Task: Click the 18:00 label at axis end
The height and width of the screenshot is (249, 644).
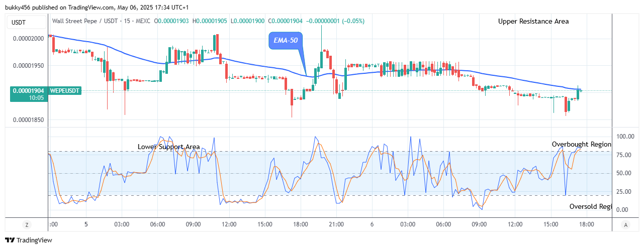Action: point(587,224)
